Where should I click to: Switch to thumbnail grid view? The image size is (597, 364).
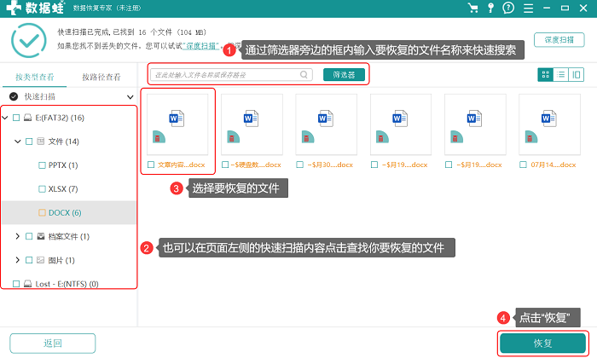point(545,75)
